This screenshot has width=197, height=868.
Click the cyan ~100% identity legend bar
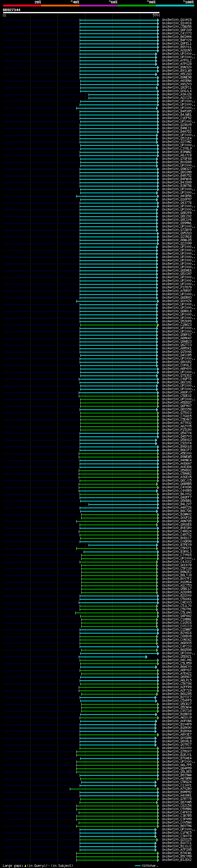[x=175, y=6]
